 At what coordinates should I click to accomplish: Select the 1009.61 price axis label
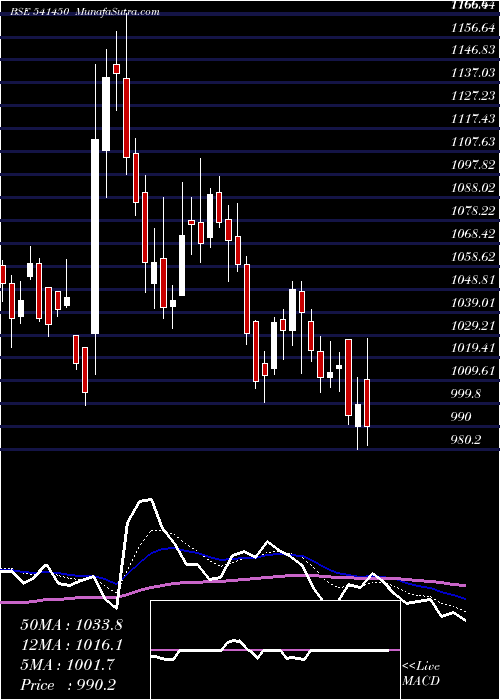point(473,371)
